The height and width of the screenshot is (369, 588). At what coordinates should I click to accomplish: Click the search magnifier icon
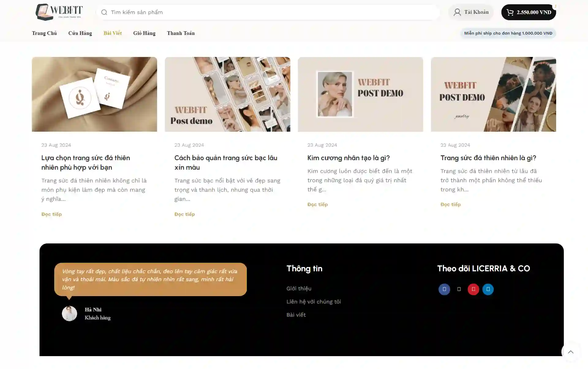click(x=104, y=12)
